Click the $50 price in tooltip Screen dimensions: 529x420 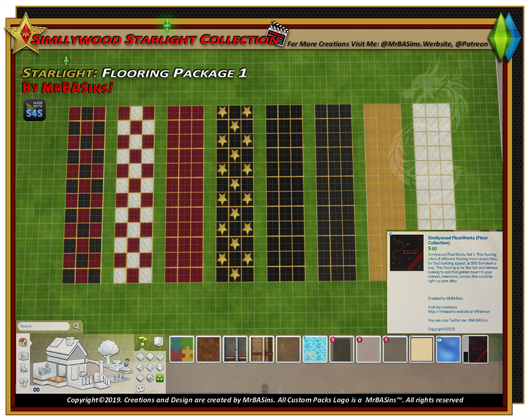(x=432, y=248)
